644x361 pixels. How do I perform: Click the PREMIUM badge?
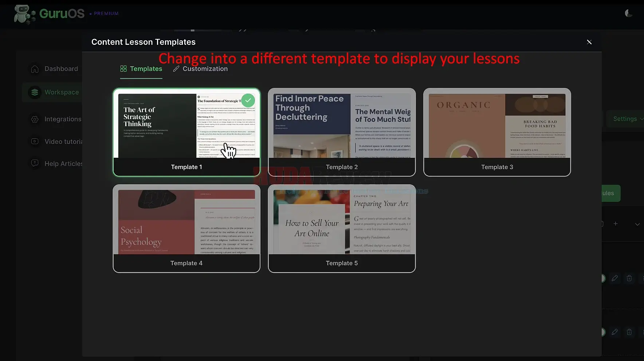coord(104,13)
